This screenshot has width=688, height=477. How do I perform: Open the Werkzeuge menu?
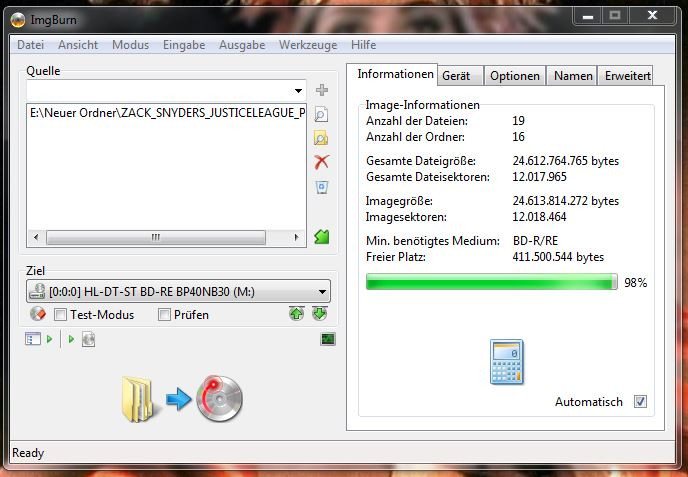(308, 45)
